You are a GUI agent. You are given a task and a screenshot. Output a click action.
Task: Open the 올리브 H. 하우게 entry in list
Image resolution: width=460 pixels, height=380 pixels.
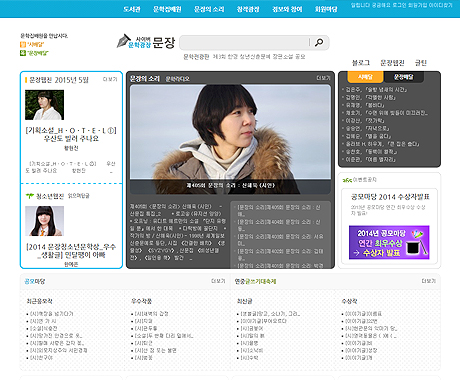pos(382,144)
